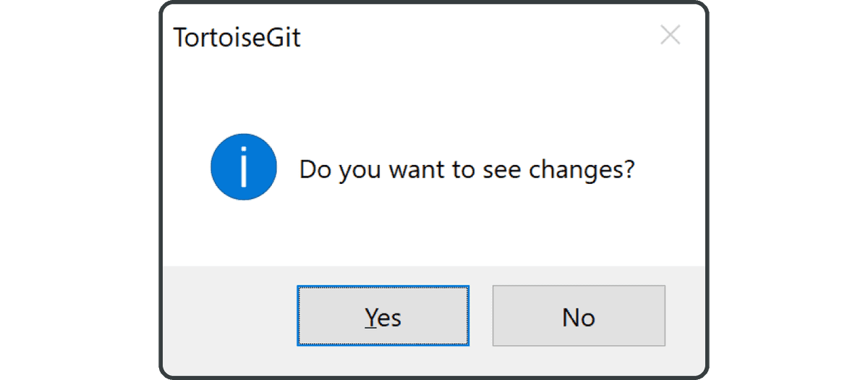
Task: Hit the gray No button
Action: (x=579, y=316)
